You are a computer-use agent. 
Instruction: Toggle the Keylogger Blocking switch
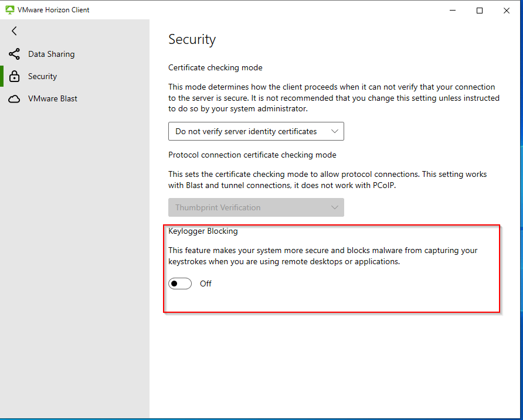click(x=180, y=284)
